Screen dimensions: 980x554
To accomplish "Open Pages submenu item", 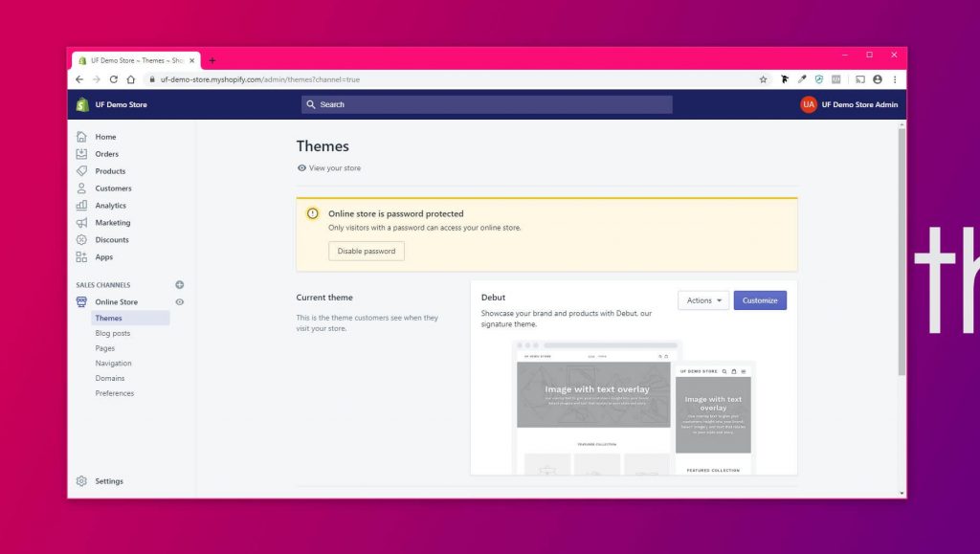I will 105,348.
